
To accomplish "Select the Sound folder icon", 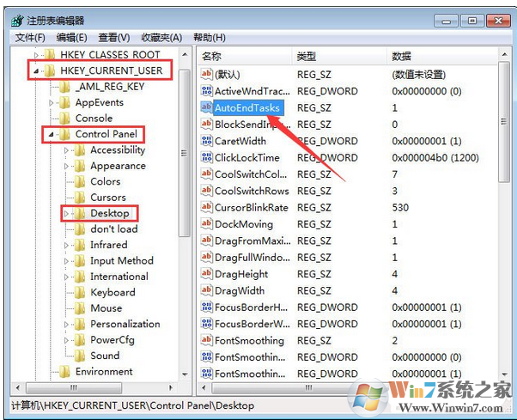I will coord(80,356).
